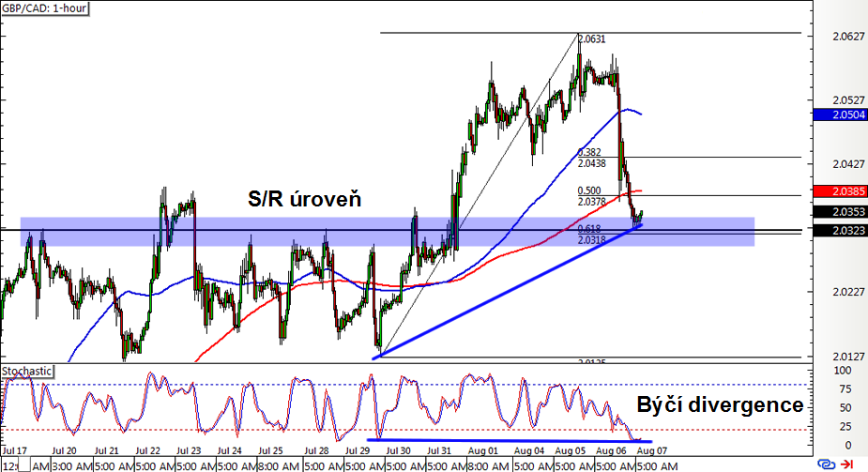868x472 pixels.
Task: Click the Jul 24 date label
Action: click(x=230, y=451)
